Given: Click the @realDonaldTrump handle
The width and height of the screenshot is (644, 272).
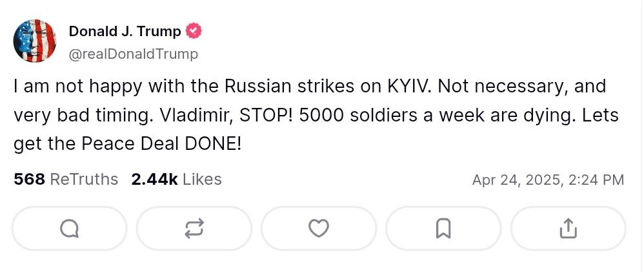Looking at the screenshot, I should pos(133,54).
